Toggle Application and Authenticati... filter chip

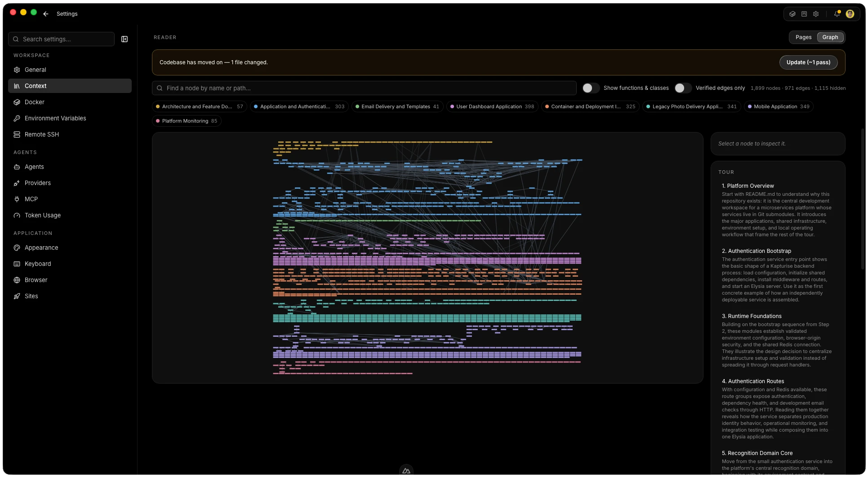click(299, 106)
